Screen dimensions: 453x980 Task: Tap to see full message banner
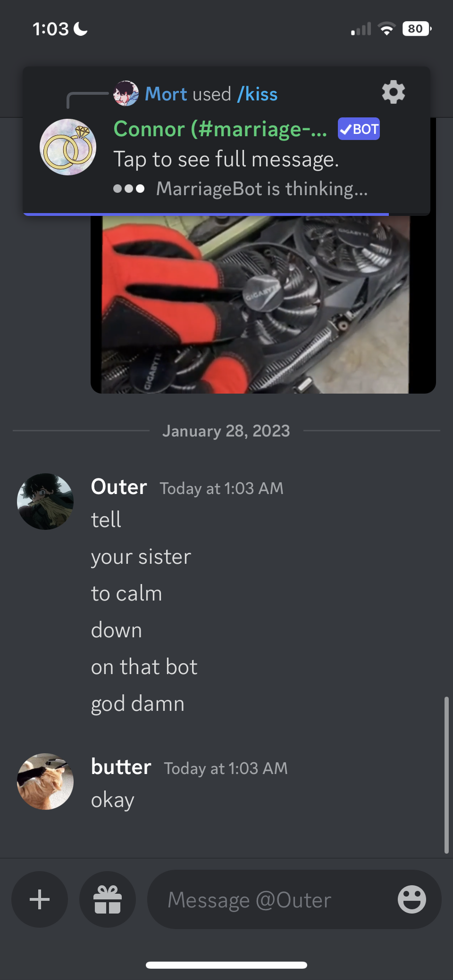click(x=226, y=159)
